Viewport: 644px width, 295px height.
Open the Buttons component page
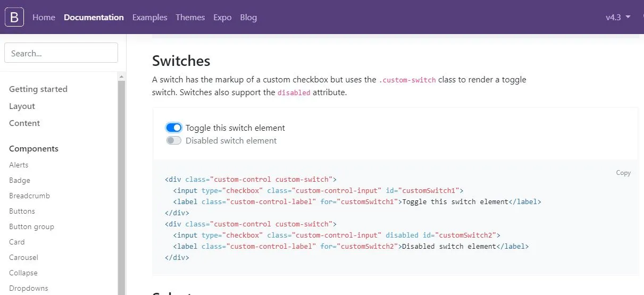[x=22, y=212]
